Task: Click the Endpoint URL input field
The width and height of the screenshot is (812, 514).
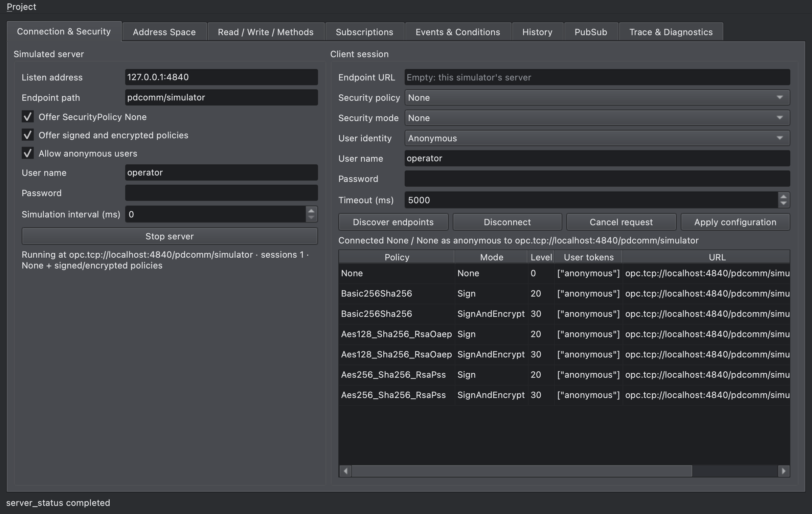Action: (x=597, y=77)
